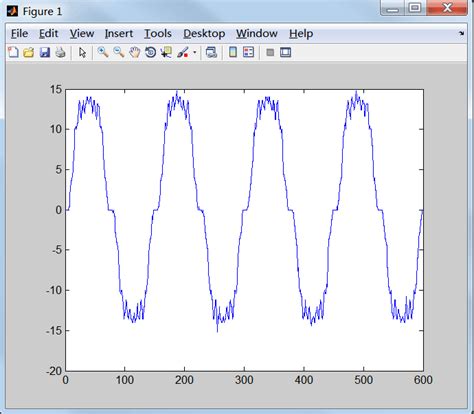Screen dimensions: 474x414
Task: Activate the Zoom Out magnifier tool
Action: point(119,52)
